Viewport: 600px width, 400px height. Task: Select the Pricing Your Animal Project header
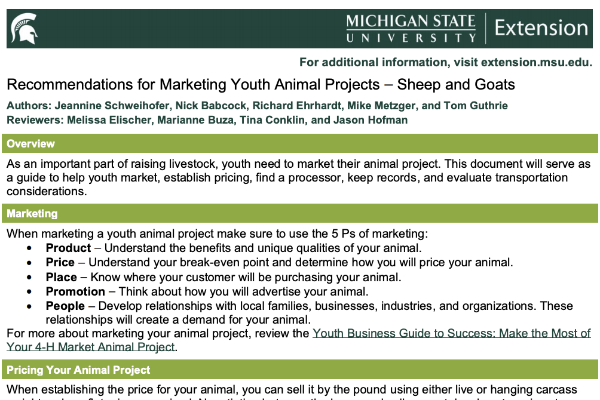tap(300, 370)
